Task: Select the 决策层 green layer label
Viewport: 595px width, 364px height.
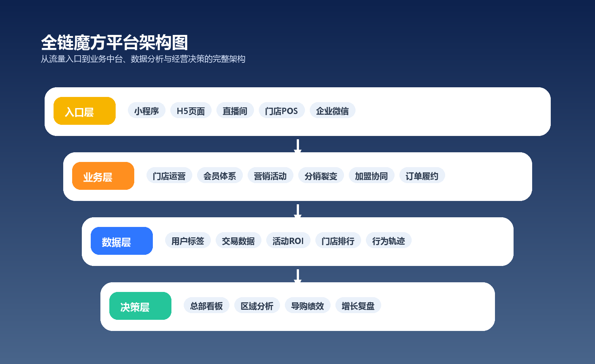Action: (140, 306)
